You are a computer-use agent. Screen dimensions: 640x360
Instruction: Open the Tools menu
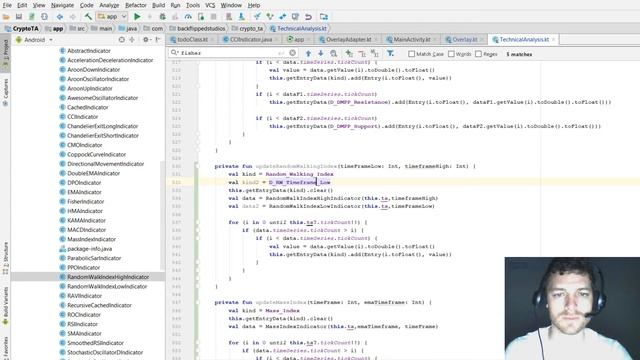point(193,5)
